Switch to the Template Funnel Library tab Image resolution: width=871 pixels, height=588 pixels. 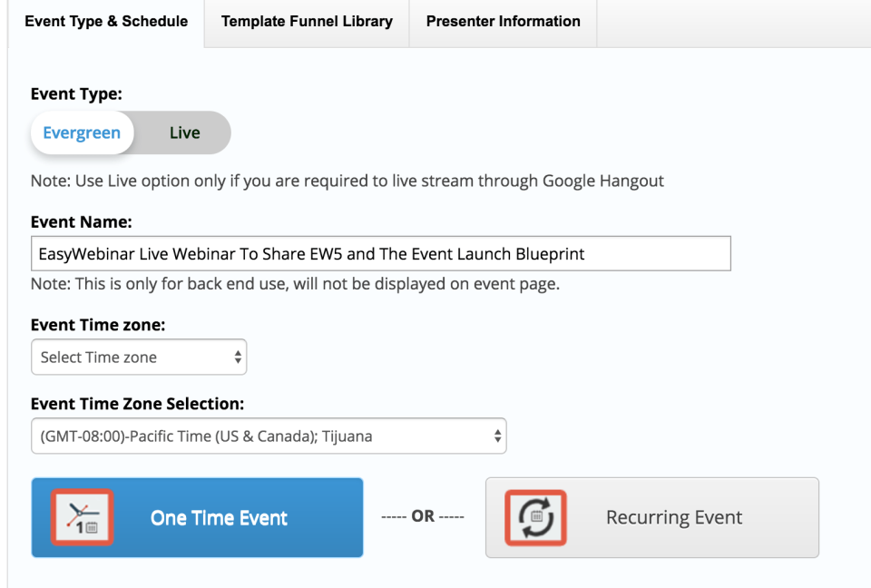point(307,21)
